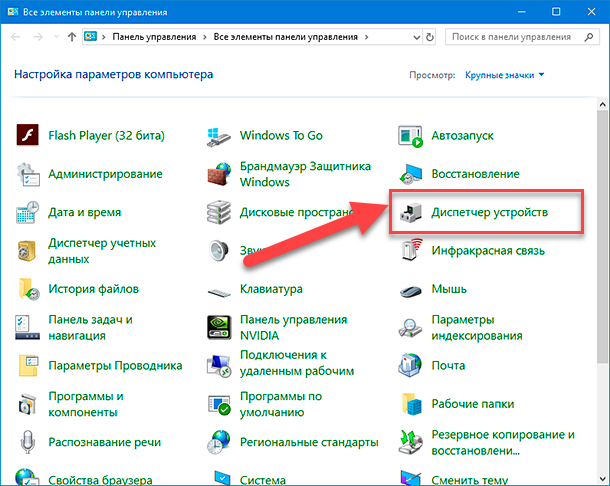Image resolution: width=610 pixels, height=486 pixels.
Task: Open the Дата и время calendar icon
Action: pos(27,212)
